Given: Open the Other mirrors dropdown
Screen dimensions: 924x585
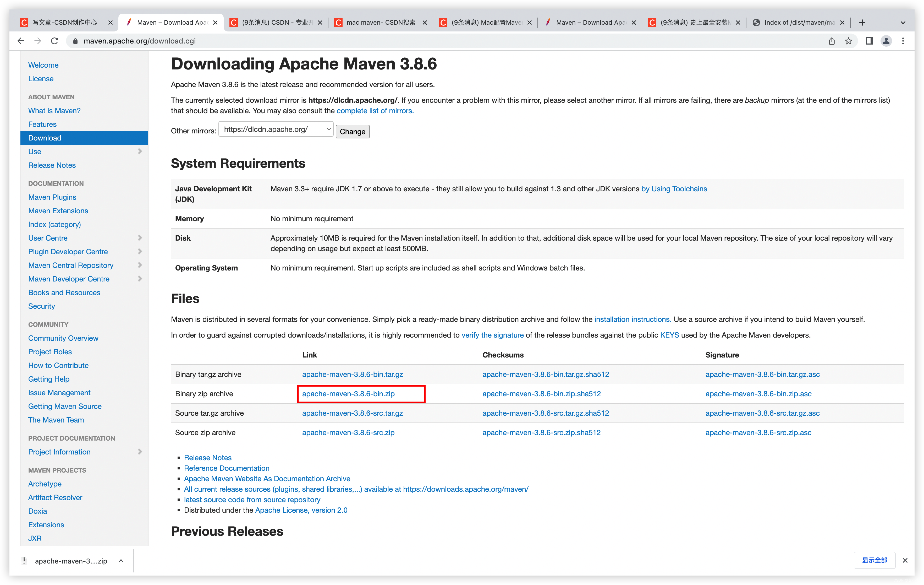Looking at the screenshot, I should click(276, 129).
